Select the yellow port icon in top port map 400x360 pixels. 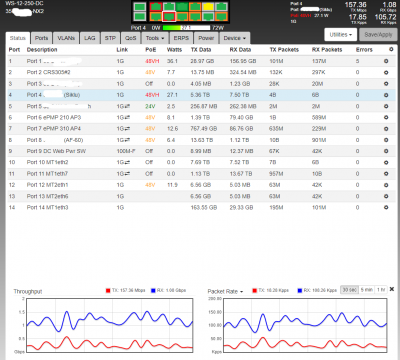point(208,7)
